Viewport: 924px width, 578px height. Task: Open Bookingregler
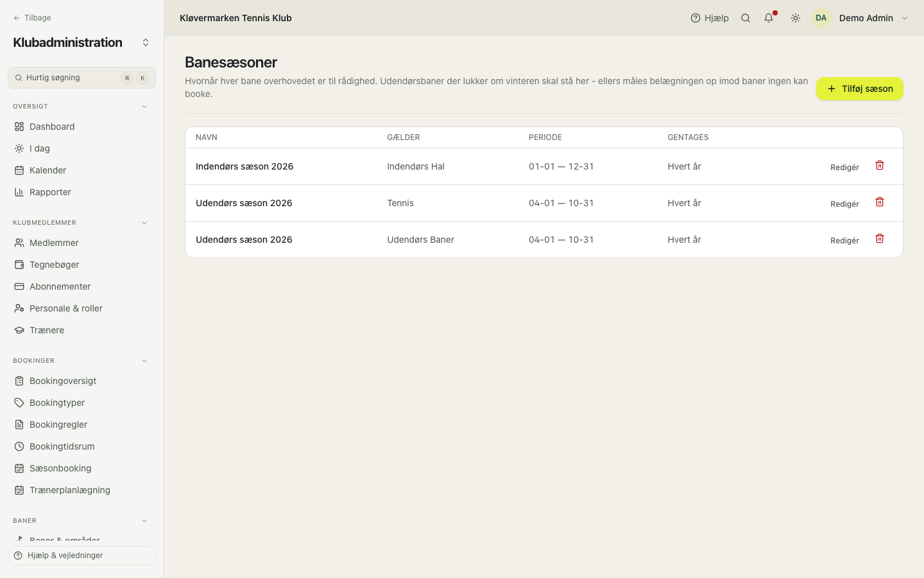click(x=81, y=425)
